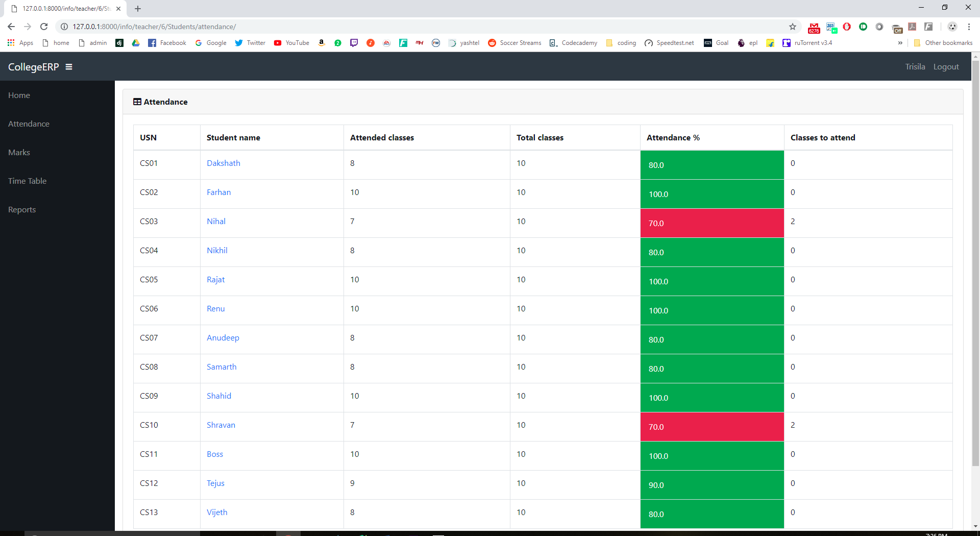The width and height of the screenshot is (980, 536).
Task: Click the Attendance panel heading
Action: click(160, 102)
